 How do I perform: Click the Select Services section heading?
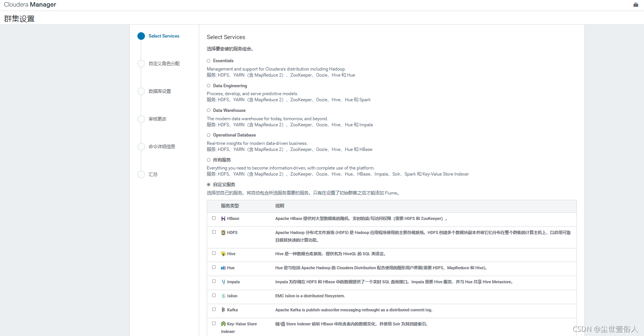[226, 37]
